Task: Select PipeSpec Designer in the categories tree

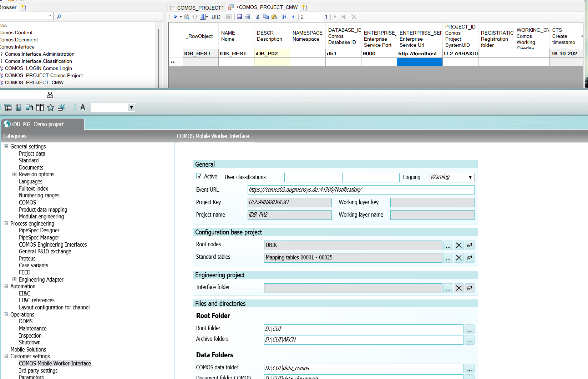Action: (x=39, y=231)
